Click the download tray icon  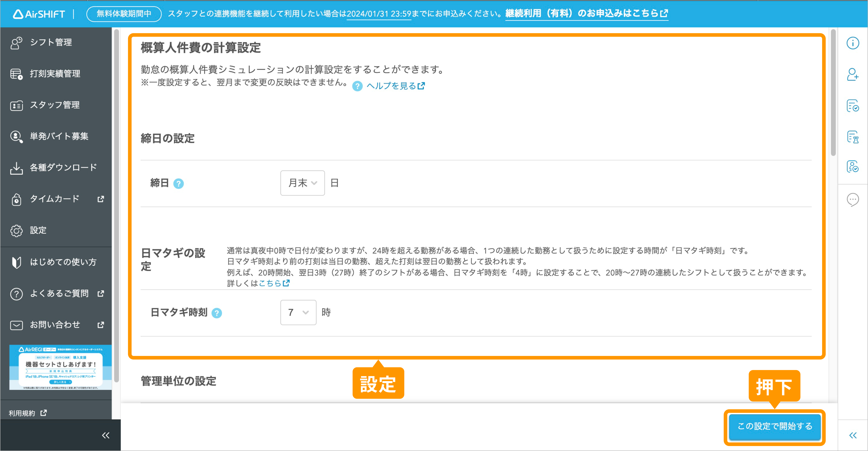click(16, 168)
